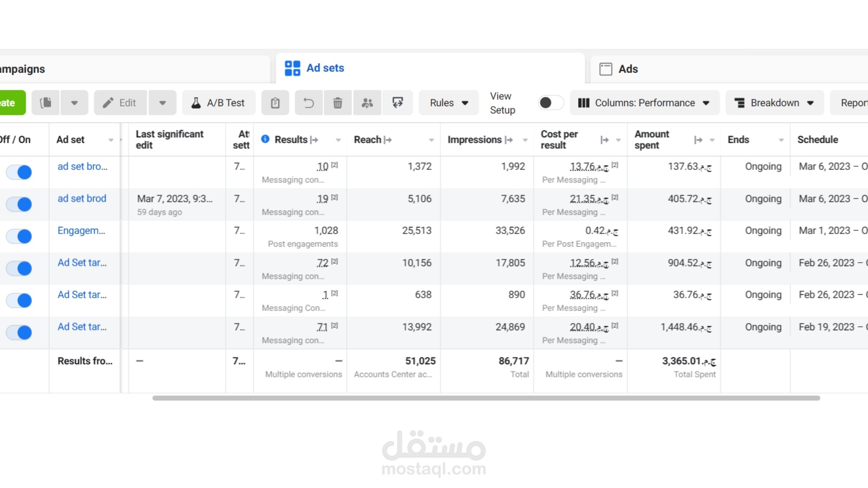This screenshot has height=488, width=868.
Task: Toggle the switch for ad set spending 904.52
Action: [19, 268]
